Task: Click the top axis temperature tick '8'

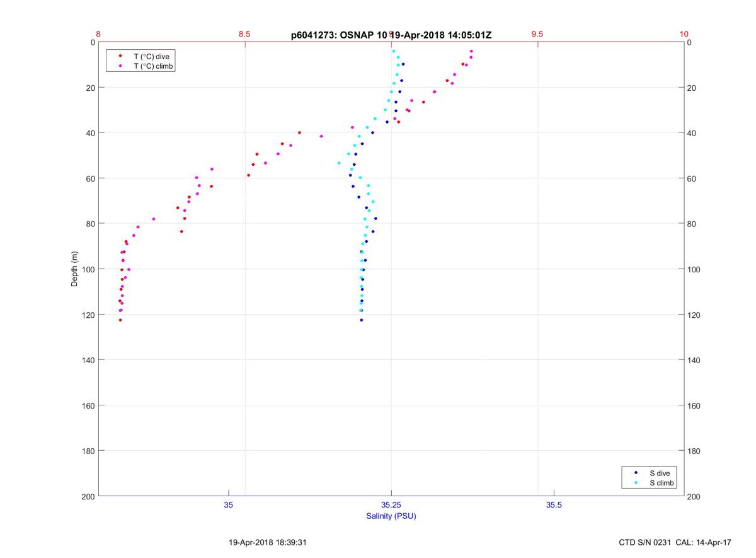Action: pos(98,34)
